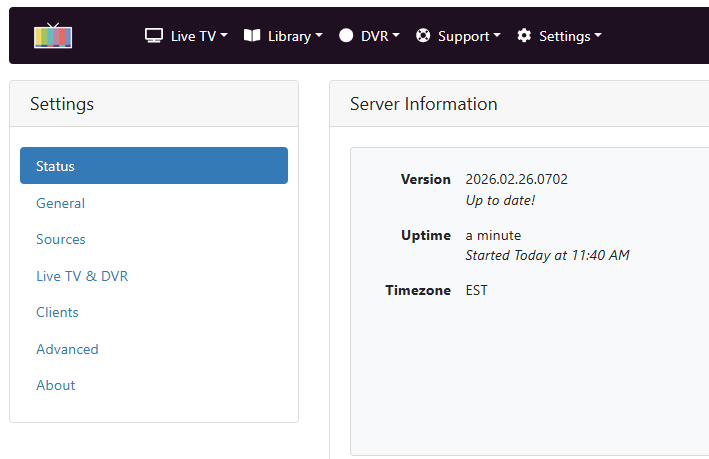The image size is (709, 459).
Task: Open the Sources settings page
Action: pos(61,239)
